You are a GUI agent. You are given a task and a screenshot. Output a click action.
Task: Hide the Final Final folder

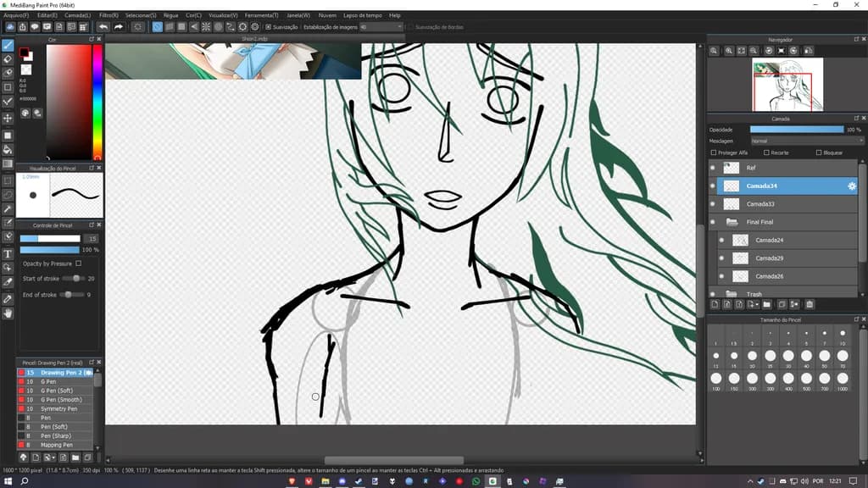click(x=713, y=222)
